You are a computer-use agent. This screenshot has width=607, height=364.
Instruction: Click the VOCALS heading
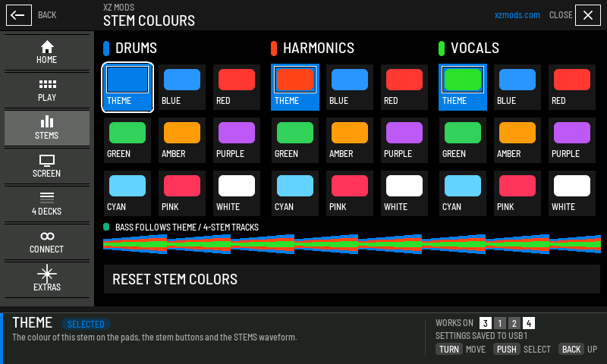[475, 48]
